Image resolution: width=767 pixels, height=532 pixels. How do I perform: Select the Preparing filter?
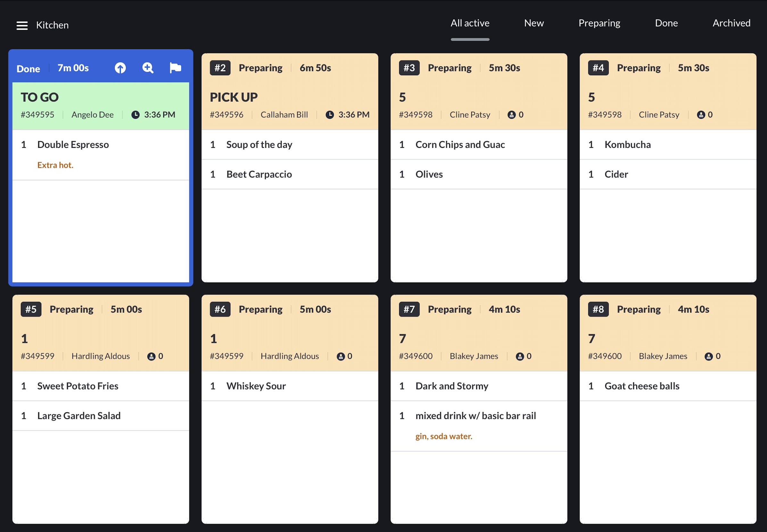tap(599, 23)
